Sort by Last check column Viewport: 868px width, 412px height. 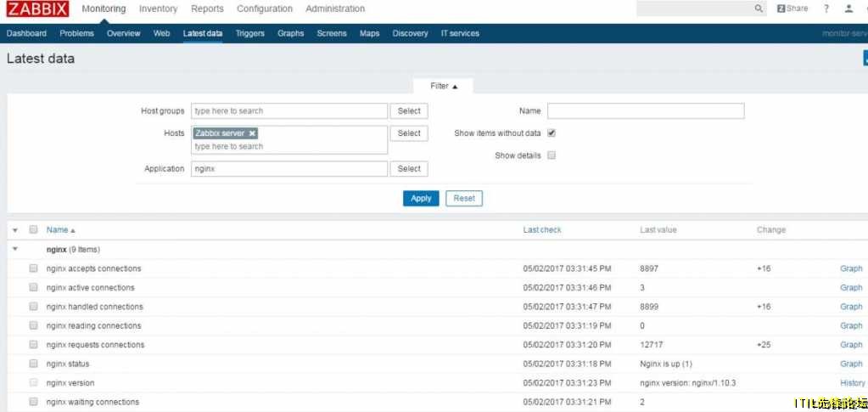(x=542, y=229)
